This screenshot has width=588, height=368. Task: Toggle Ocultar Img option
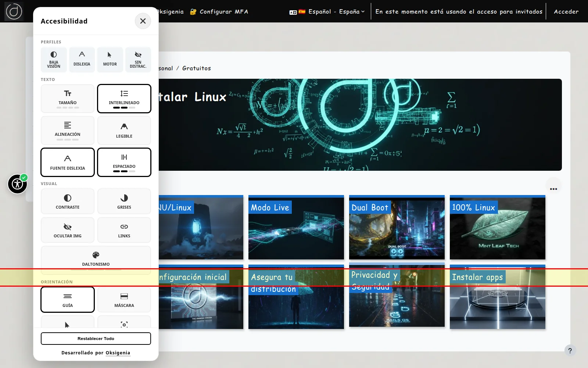point(68,230)
